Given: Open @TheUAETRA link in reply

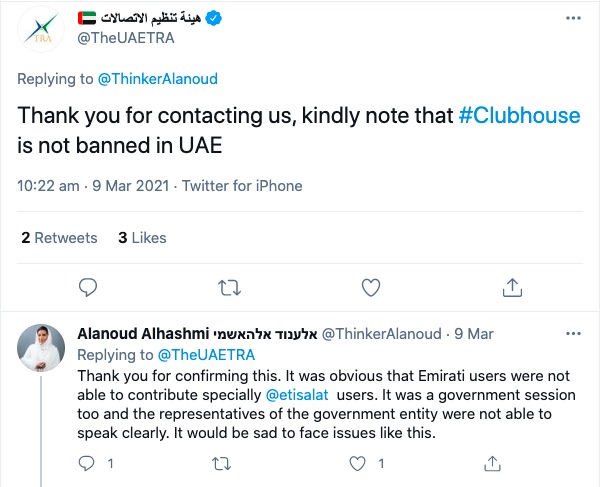Looking at the screenshot, I should [206, 355].
